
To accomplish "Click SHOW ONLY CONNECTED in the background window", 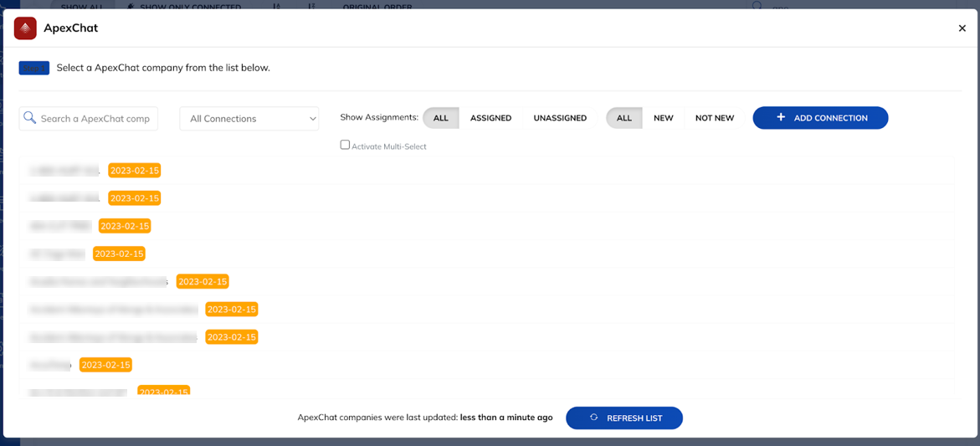I will [x=184, y=5].
